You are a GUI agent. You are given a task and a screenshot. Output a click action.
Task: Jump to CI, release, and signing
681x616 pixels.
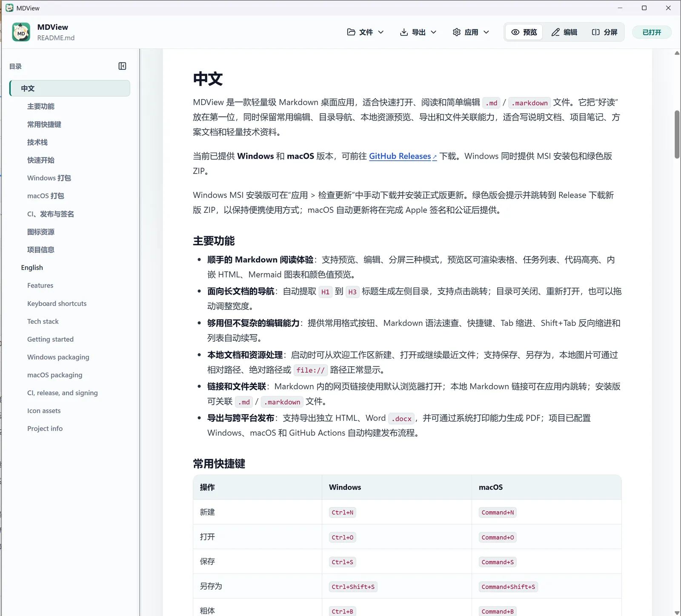coord(63,393)
